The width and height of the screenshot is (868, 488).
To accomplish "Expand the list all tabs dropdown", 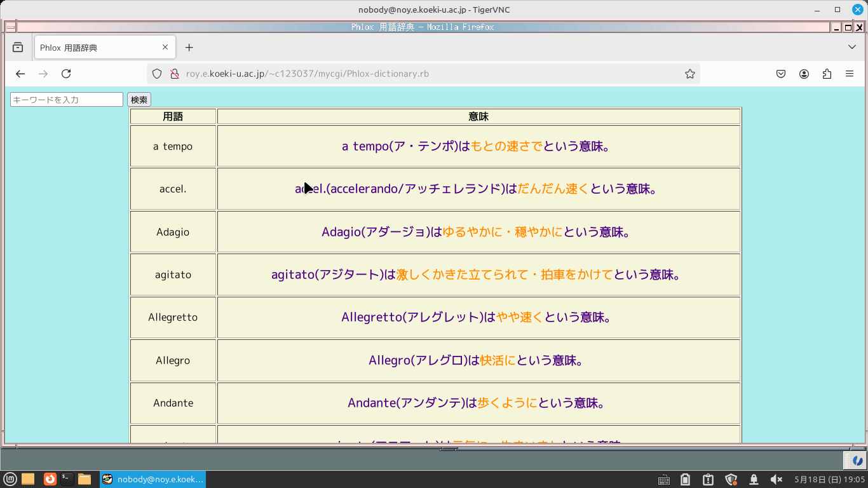I will (x=852, y=48).
